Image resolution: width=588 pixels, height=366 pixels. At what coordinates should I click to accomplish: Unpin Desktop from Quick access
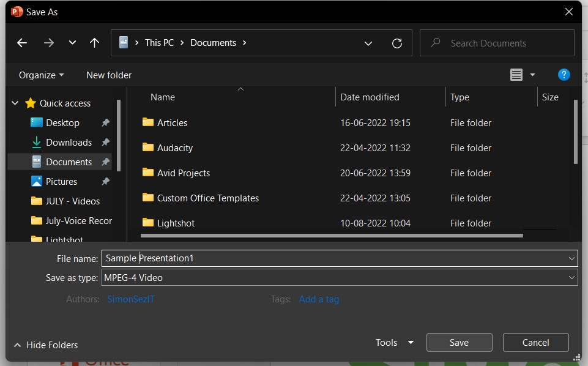click(105, 122)
